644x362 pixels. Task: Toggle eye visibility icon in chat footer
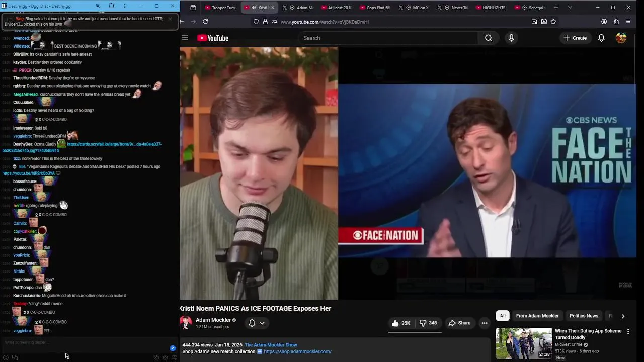pos(156,358)
